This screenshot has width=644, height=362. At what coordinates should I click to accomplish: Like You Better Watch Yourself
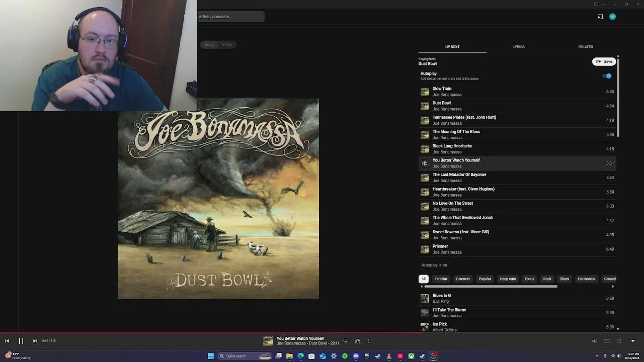click(x=358, y=341)
